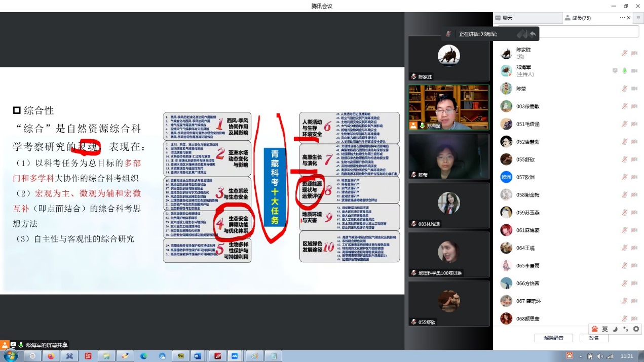This screenshot has width=644, height=362.
Task: Open the hamburger menu at panel top right
Action: (x=638, y=18)
